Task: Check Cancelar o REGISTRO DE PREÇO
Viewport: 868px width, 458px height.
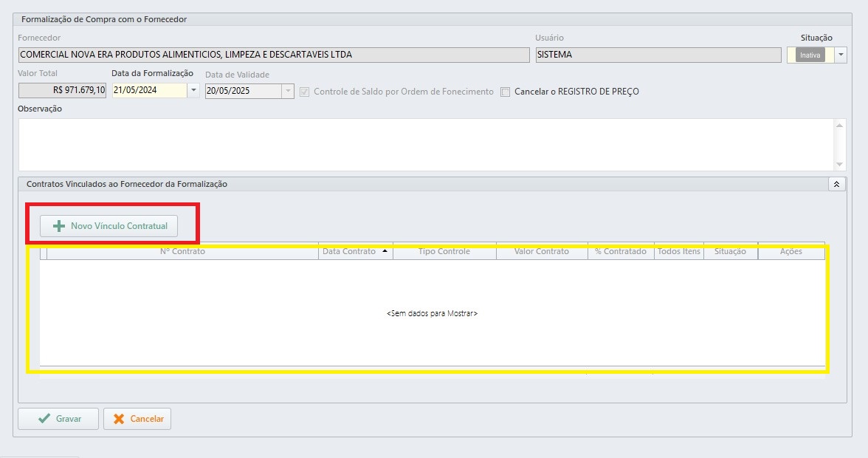Action: (506, 92)
